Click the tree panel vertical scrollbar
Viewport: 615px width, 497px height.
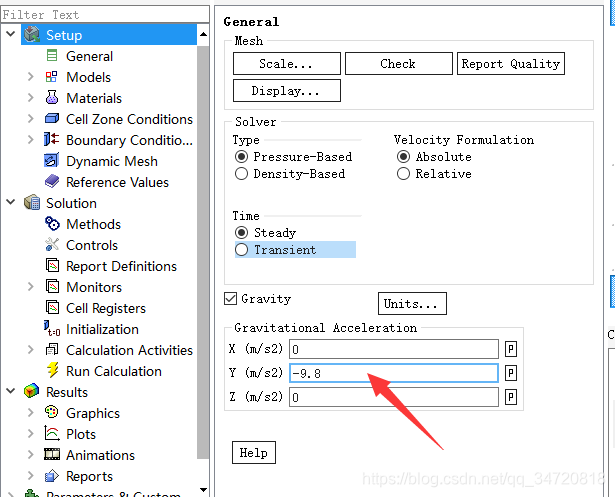click(203, 251)
